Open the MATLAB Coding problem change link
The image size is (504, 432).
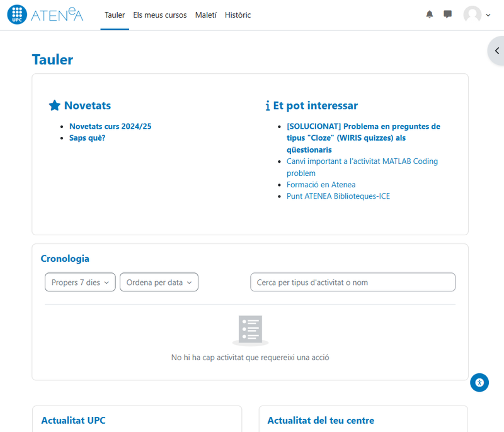[x=362, y=161]
